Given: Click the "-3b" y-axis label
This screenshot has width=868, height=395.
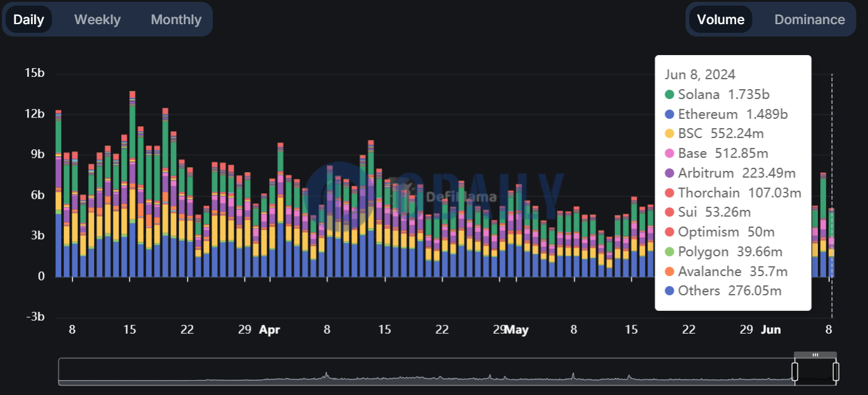Looking at the screenshot, I should click(x=34, y=317).
